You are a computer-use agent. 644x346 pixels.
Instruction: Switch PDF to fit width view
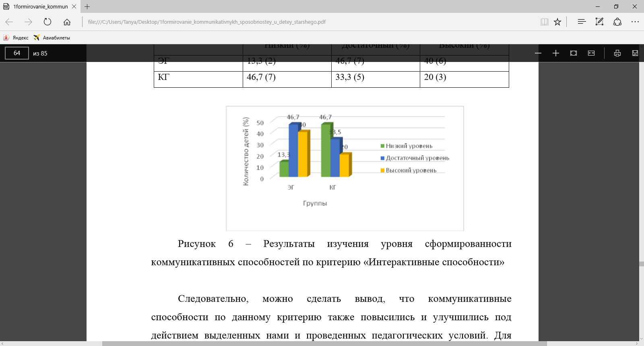(591, 53)
